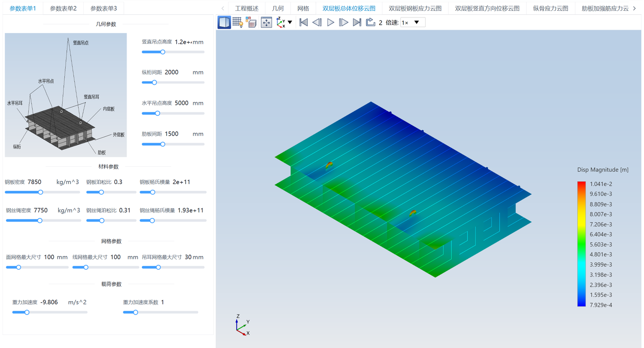Open the 几何 tab
Screen dimensions: 644x348
coord(278,8)
